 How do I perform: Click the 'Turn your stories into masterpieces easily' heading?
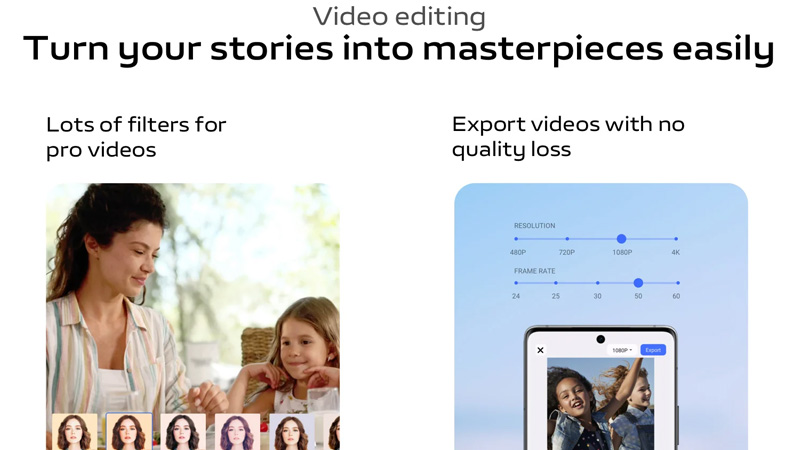coord(399,49)
